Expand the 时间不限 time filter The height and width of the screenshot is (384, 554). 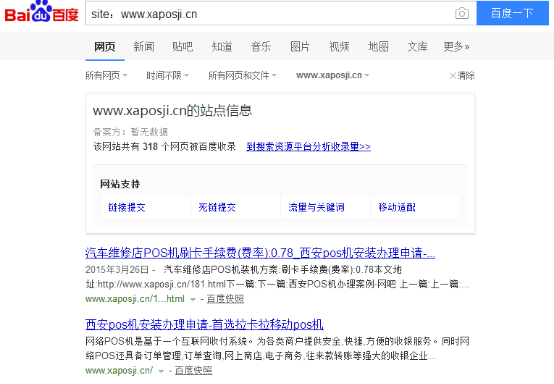(167, 75)
